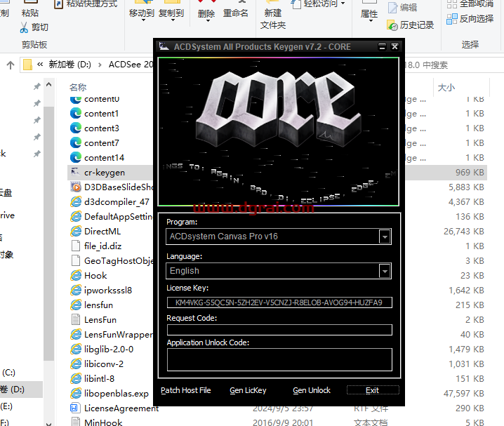Image resolution: width=504 pixels, height=426 pixels.
Task: Expand the Language dropdown showing English
Action: click(x=384, y=271)
